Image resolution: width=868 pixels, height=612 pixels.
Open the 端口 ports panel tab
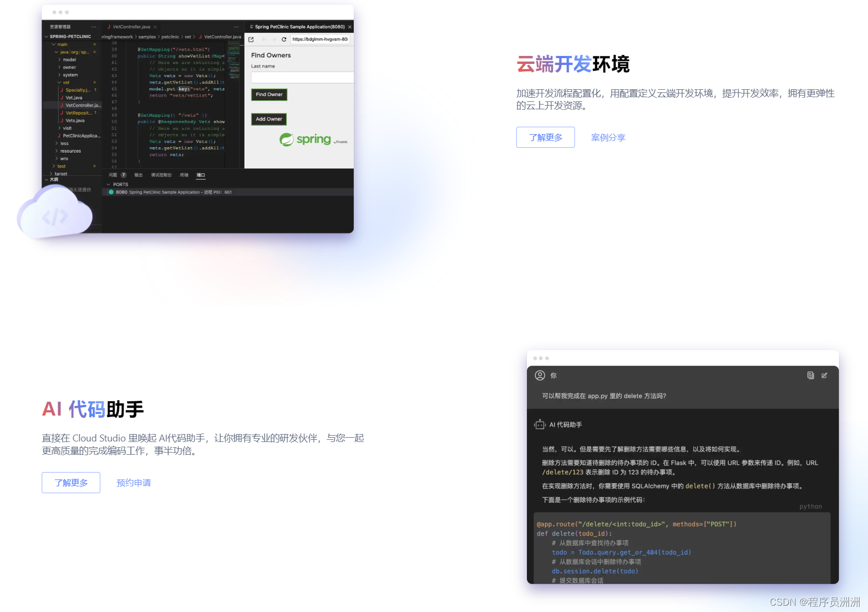point(201,175)
